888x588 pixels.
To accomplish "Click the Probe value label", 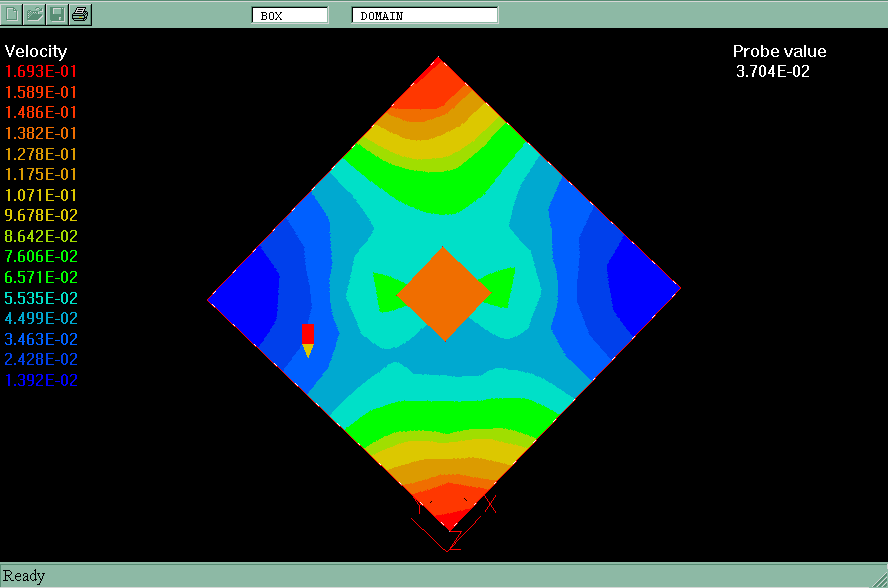I will pos(779,52).
